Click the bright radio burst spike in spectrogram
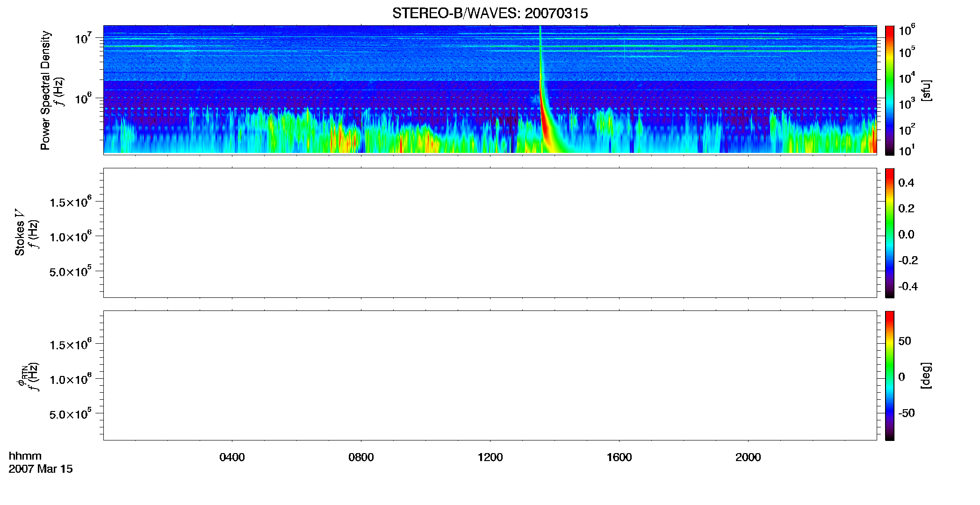This screenshot has width=980, height=505. [x=542, y=94]
